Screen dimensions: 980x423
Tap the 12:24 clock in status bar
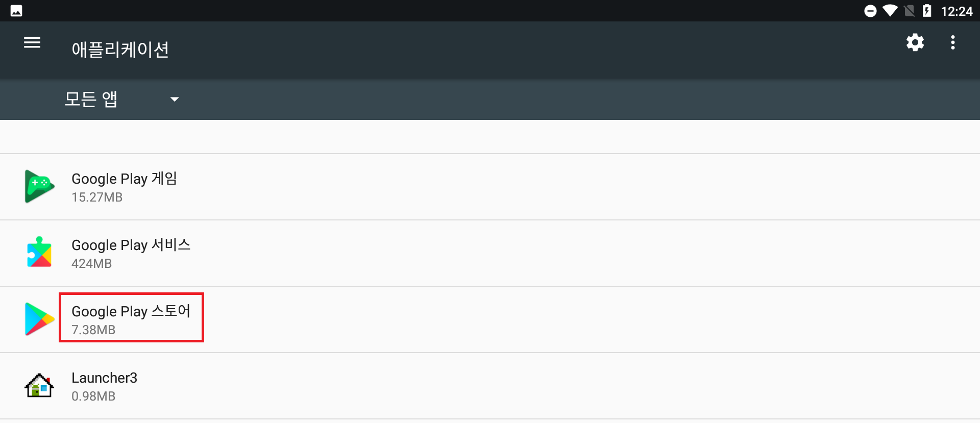click(x=957, y=11)
